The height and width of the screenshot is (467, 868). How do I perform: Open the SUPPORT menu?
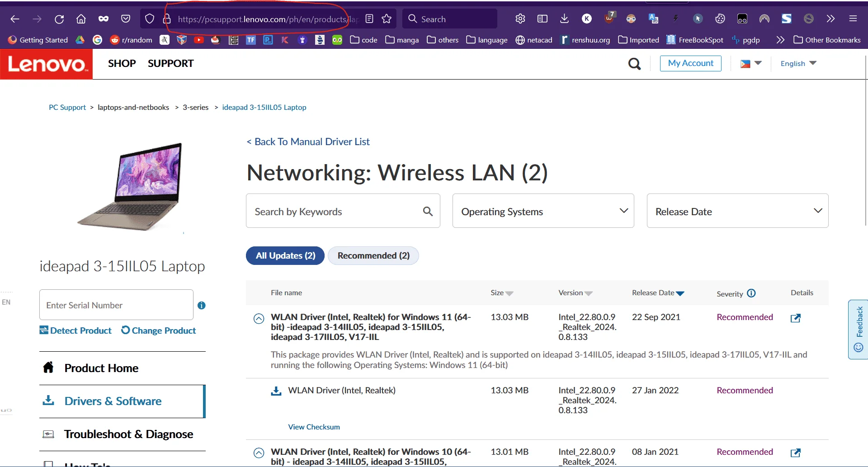coord(170,63)
